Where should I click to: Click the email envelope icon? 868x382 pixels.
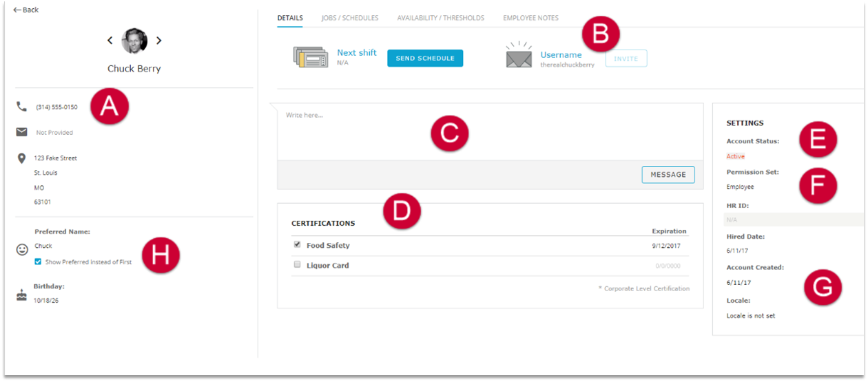[21, 132]
